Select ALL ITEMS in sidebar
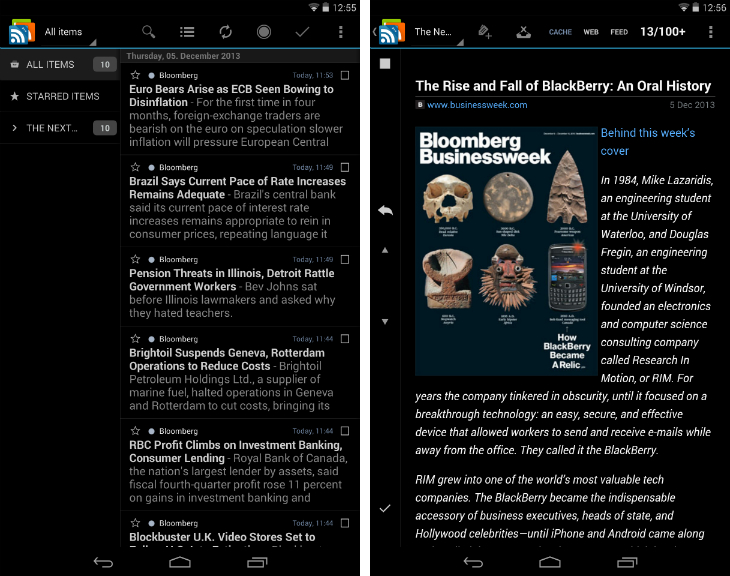The width and height of the screenshot is (730, 576). coord(60,64)
